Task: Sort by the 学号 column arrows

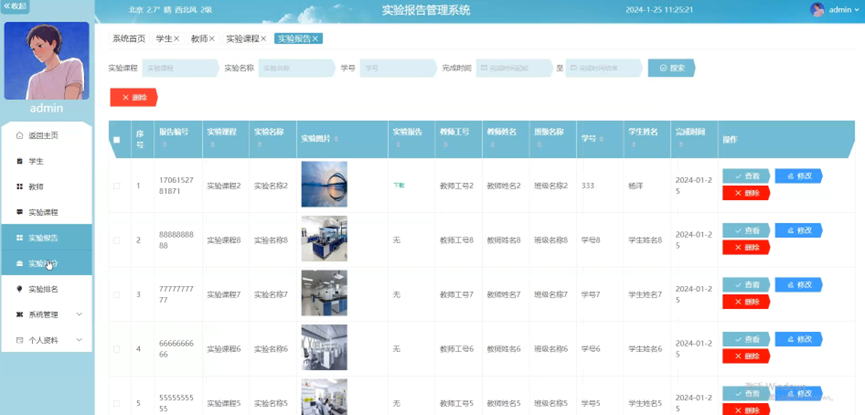Action: [600, 140]
